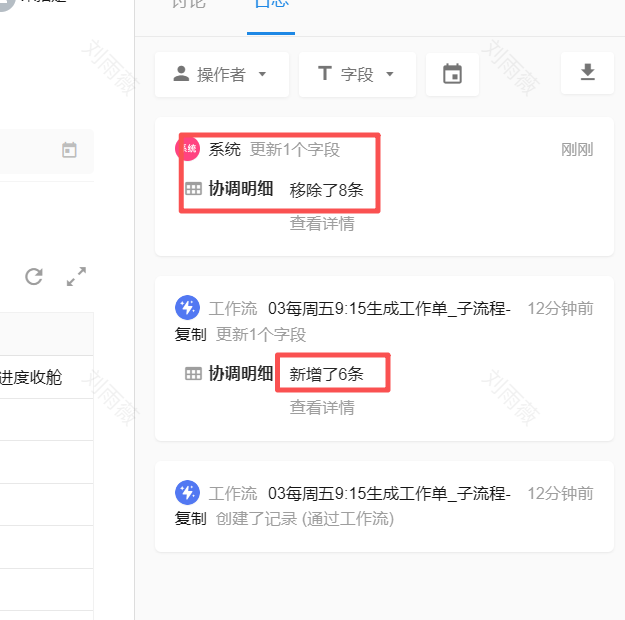Click the 移除了8条 text
The height and width of the screenshot is (620, 625).
coord(326,190)
